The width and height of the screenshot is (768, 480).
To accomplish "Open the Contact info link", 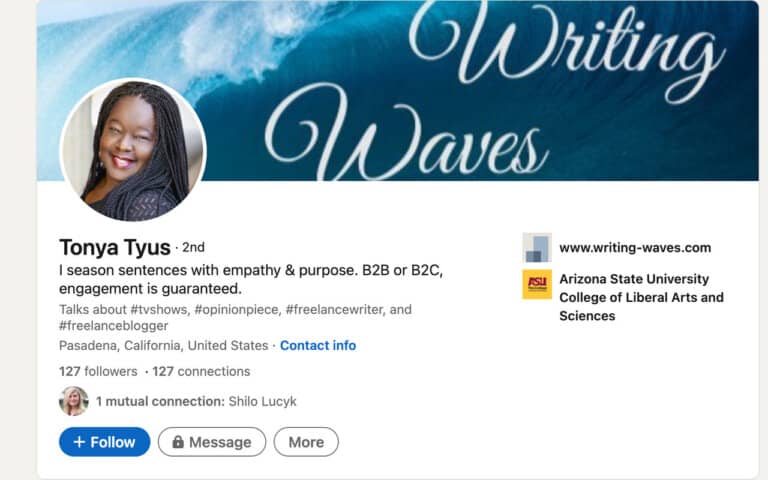I will click(318, 345).
